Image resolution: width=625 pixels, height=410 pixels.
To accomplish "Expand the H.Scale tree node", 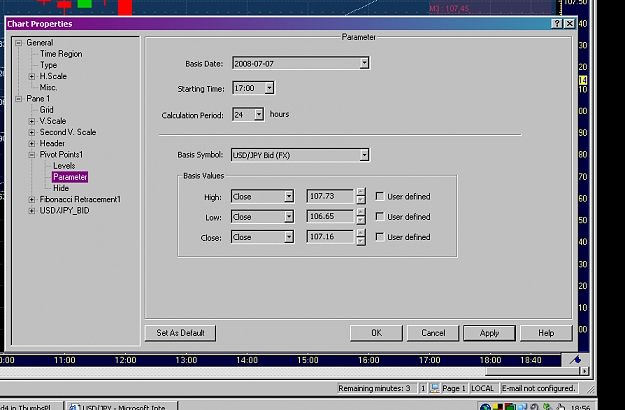I will pos(32,76).
